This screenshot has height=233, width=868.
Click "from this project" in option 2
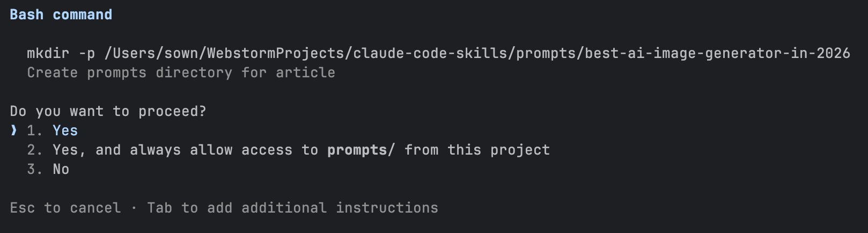(x=477, y=150)
